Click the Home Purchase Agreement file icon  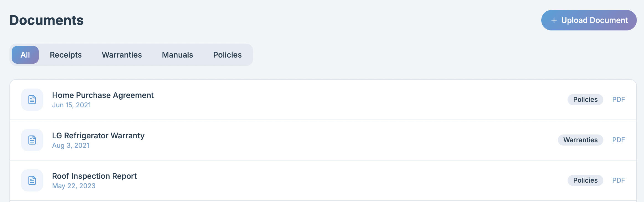32,100
